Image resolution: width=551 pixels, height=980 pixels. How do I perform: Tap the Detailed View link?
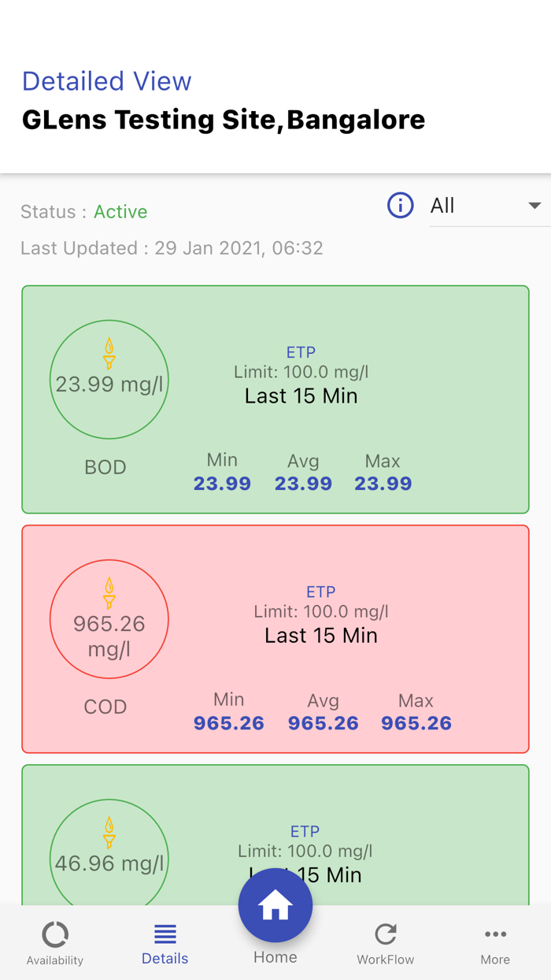106,81
